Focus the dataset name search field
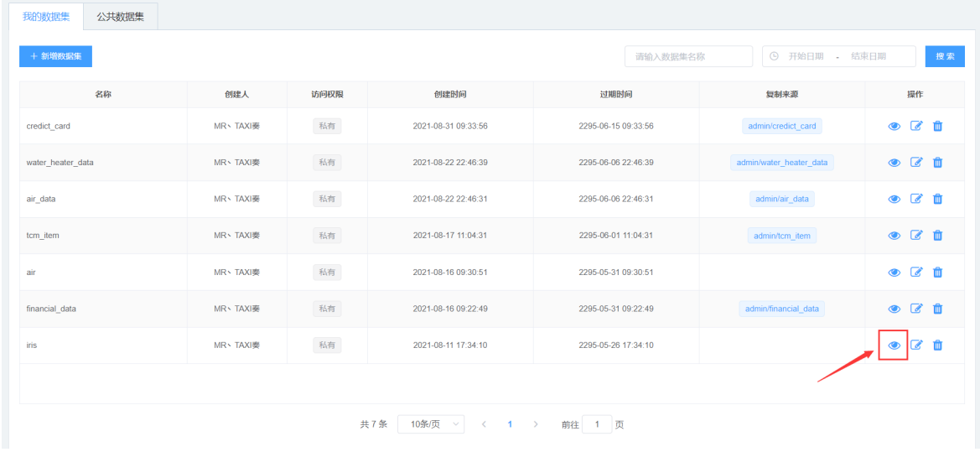 [x=688, y=56]
